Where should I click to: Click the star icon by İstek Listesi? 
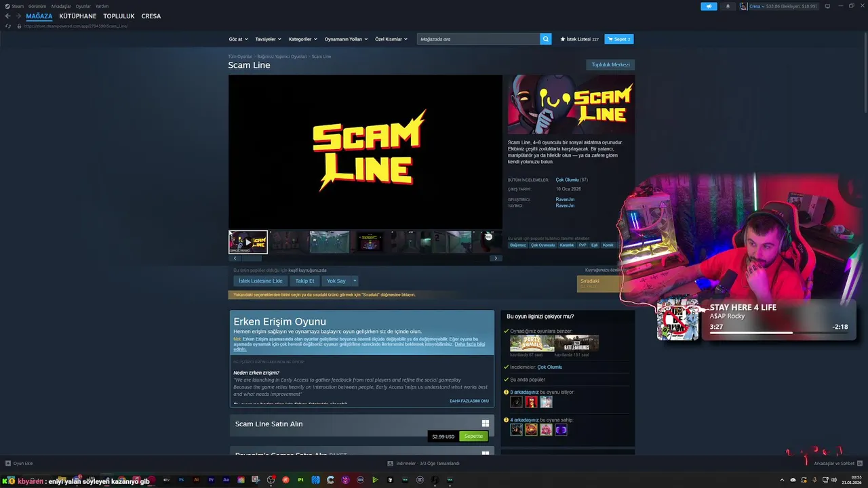563,39
